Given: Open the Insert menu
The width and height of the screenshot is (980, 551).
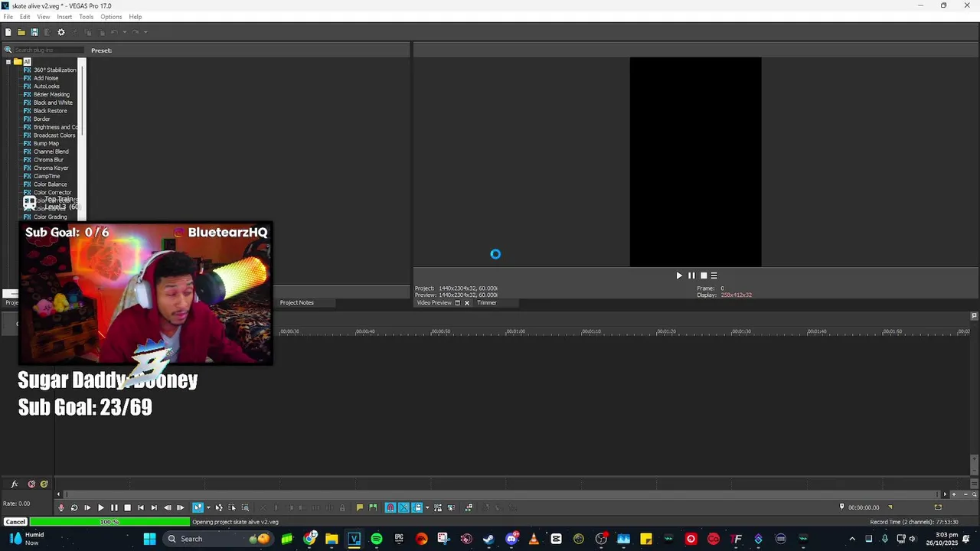Looking at the screenshot, I should (x=64, y=17).
